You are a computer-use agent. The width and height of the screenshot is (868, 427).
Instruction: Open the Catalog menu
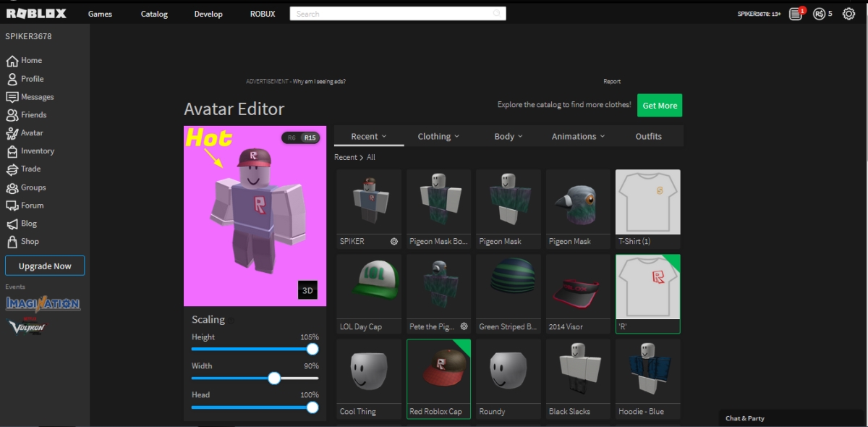coord(154,14)
